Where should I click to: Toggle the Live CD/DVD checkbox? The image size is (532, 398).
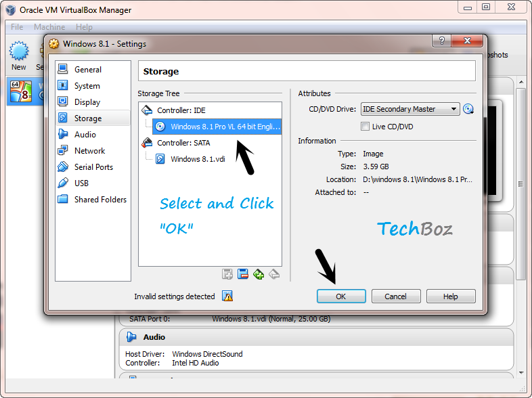[x=365, y=127]
